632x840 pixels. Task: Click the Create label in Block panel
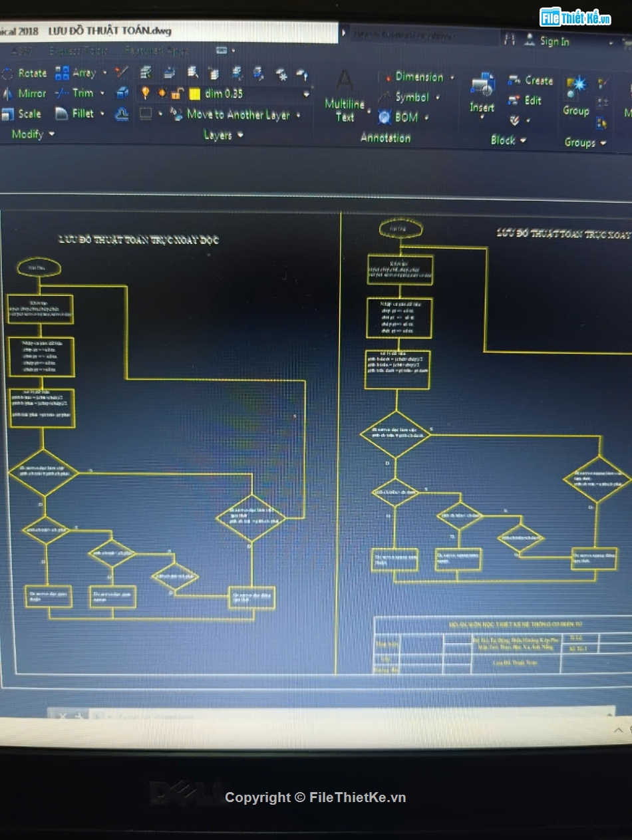(x=539, y=80)
